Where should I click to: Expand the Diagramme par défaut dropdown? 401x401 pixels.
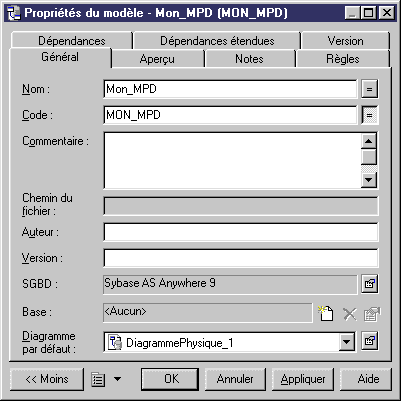click(347, 342)
